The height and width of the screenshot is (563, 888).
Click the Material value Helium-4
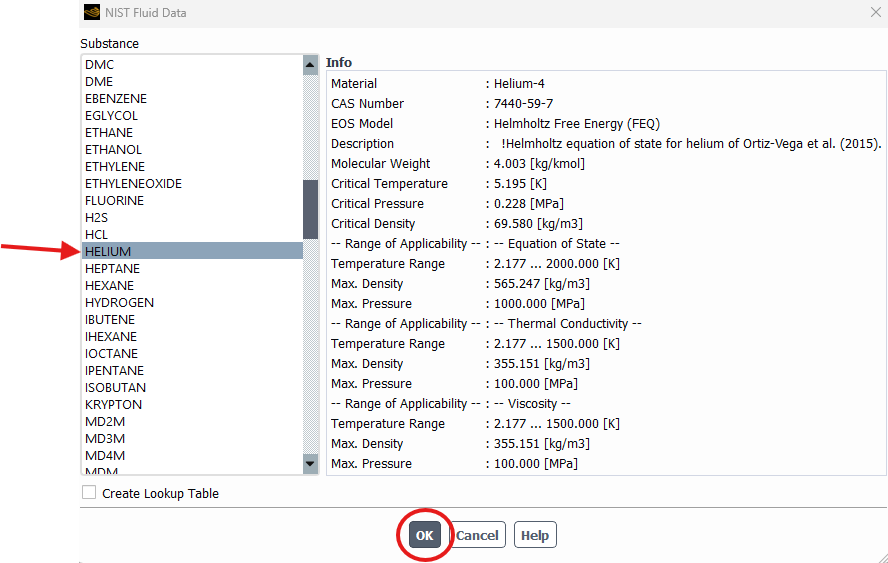[519, 84]
